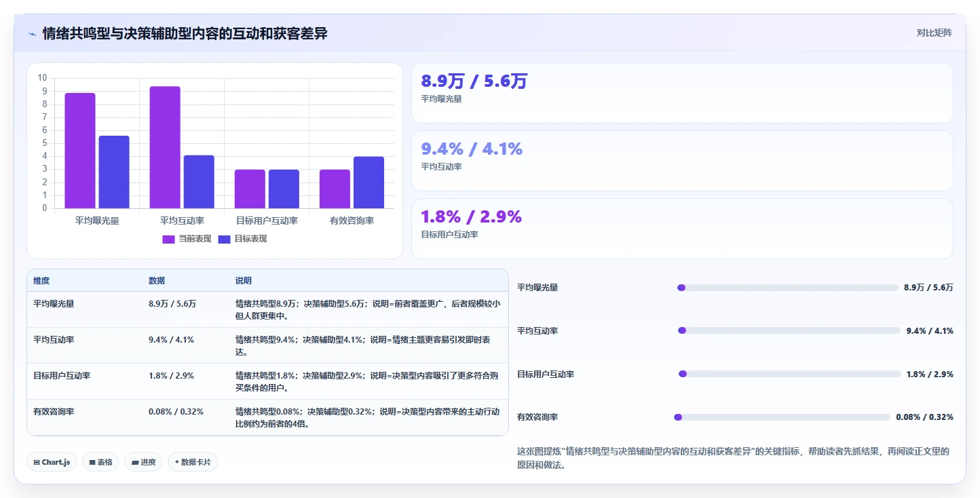Toggle the 当前表现 legend entry
This screenshot has width=980, height=498.
tap(187, 239)
